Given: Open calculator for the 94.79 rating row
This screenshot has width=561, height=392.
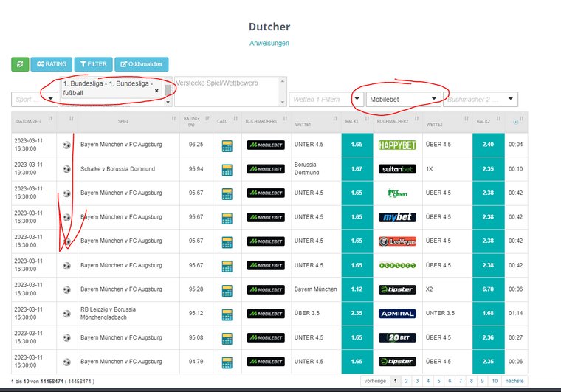Looking at the screenshot, I should tap(227, 362).
